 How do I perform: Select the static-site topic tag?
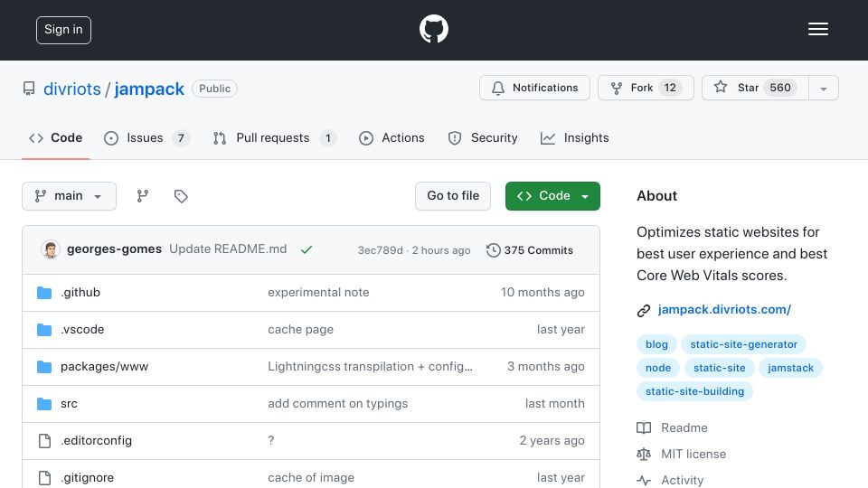click(x=719, y=368)
